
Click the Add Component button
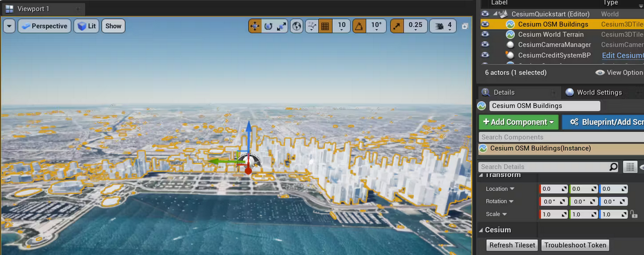coord(518,122)
